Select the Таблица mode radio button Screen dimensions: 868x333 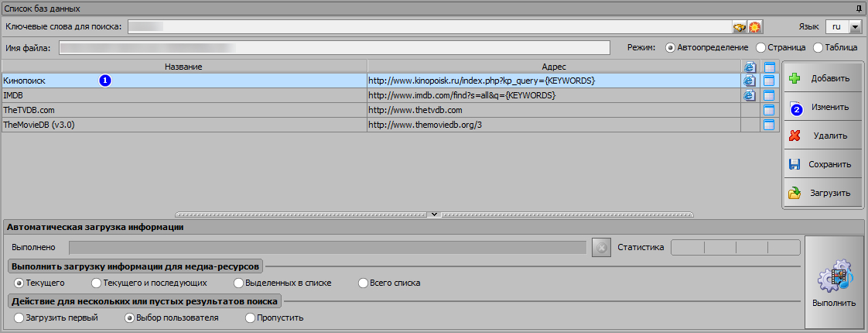818,47
